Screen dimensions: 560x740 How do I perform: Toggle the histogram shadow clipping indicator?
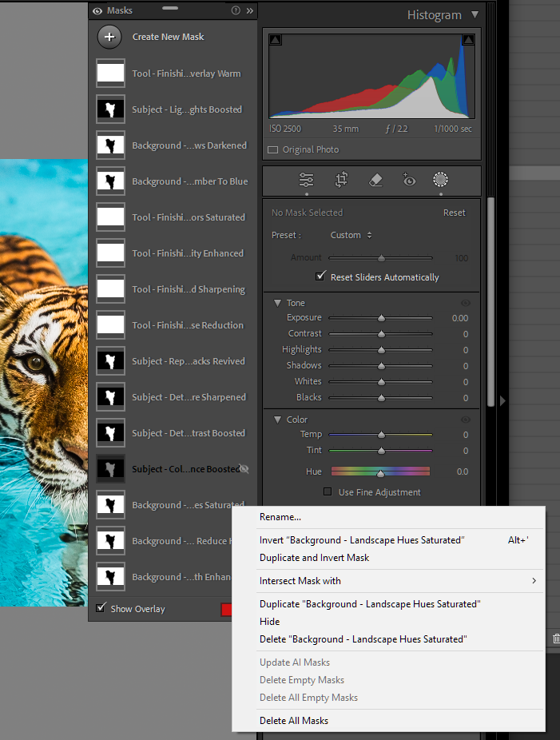tap(275, 40)
